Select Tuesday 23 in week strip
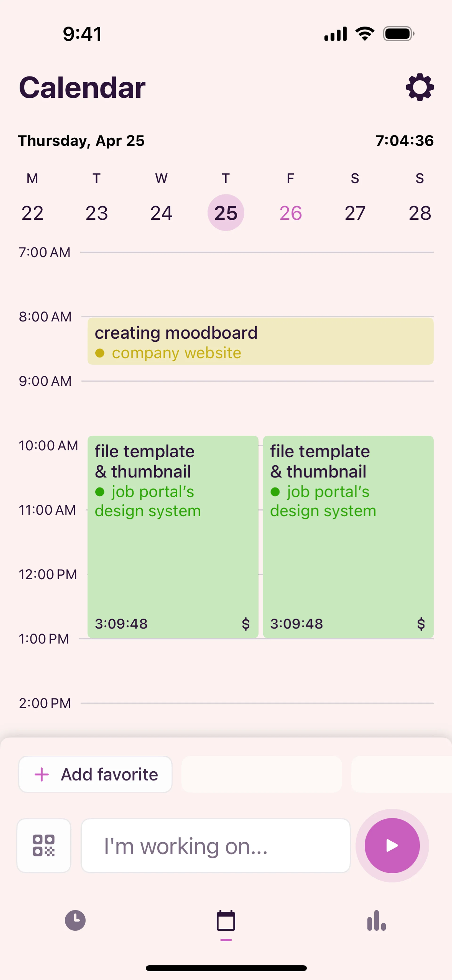The height and width of the screenshot is (980, 452). tap(97, 213)
